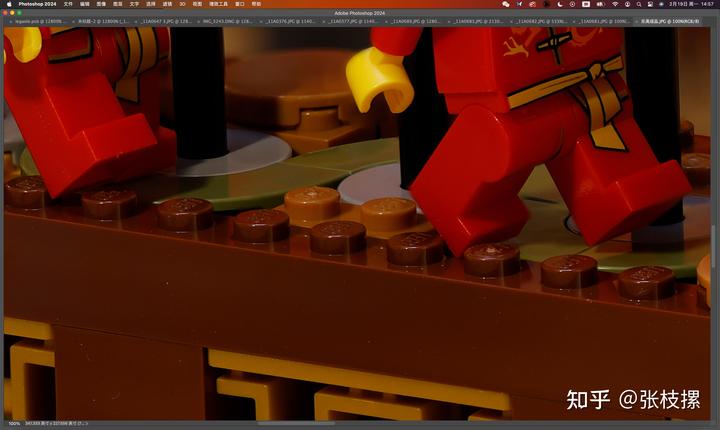Click the horizontal scrollbar thumb
The image size is (720, 430).
(x=296, y=424)
